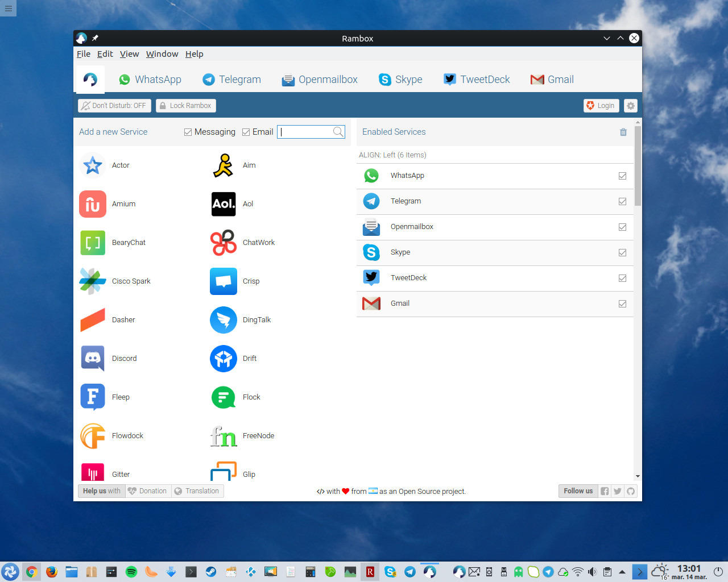Toggle Don't Disturb mode
This screenshot has height=582, width=728.
click(x=114, y=106)
